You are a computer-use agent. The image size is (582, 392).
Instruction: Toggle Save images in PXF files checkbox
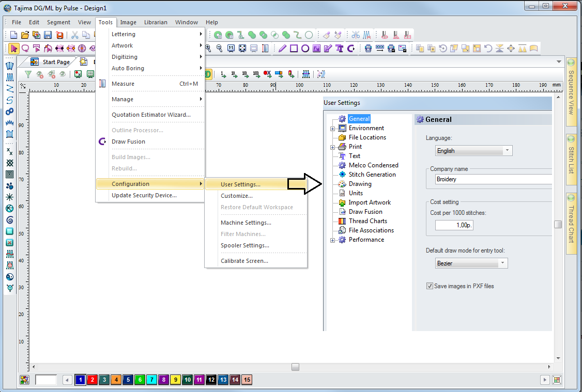pyautogui.click(x=430, y=286)
